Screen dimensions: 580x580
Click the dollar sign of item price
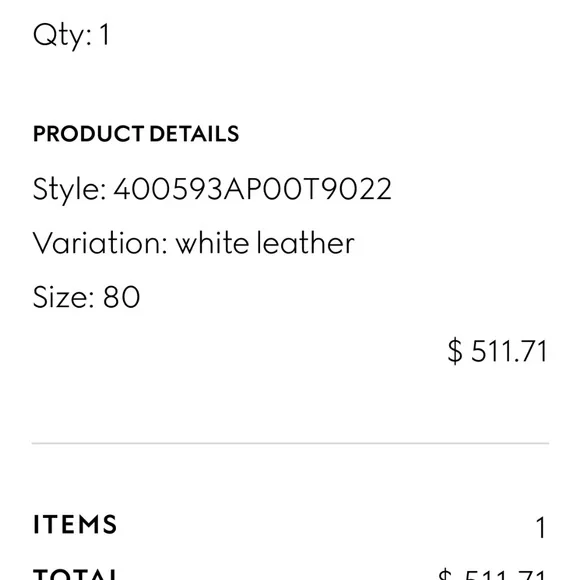coord(455,351)
